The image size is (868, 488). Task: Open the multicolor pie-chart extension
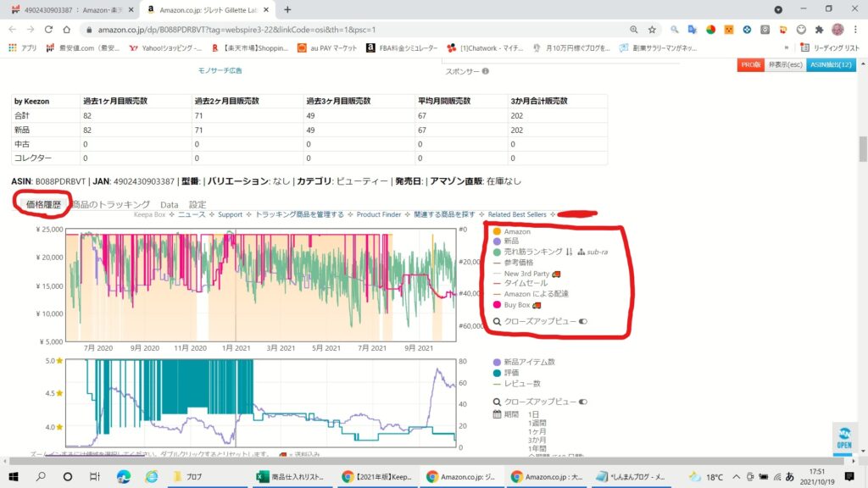point(710,30)
